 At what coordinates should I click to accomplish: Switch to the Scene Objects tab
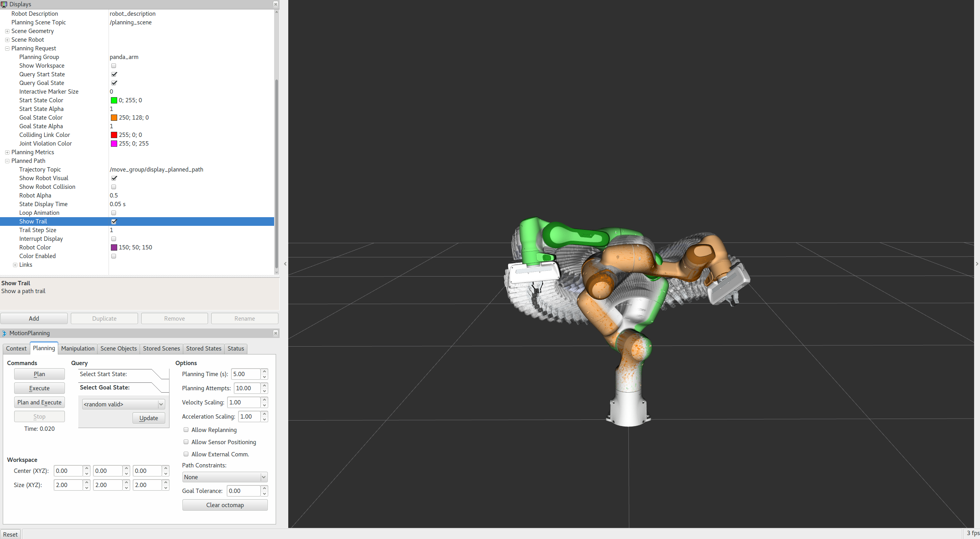point(118,349)
